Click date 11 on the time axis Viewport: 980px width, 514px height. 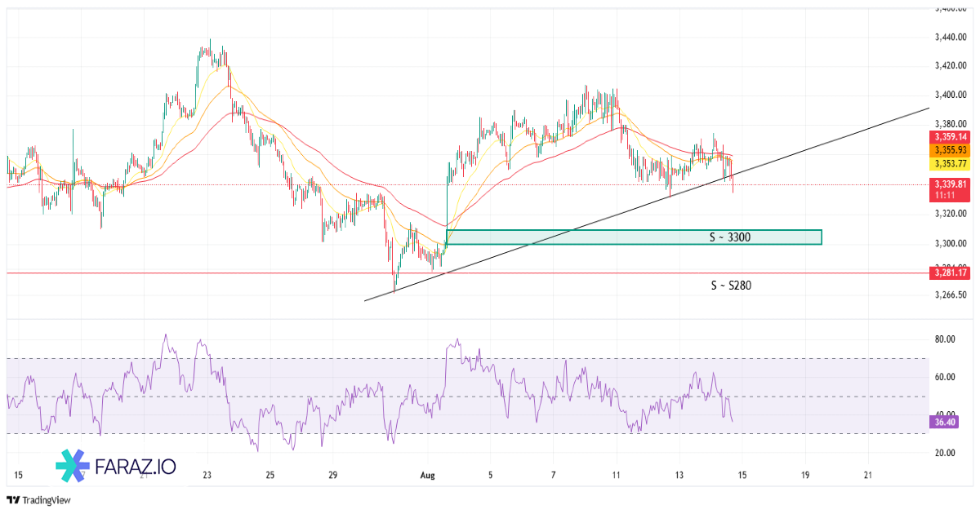(x=617, y=475)
